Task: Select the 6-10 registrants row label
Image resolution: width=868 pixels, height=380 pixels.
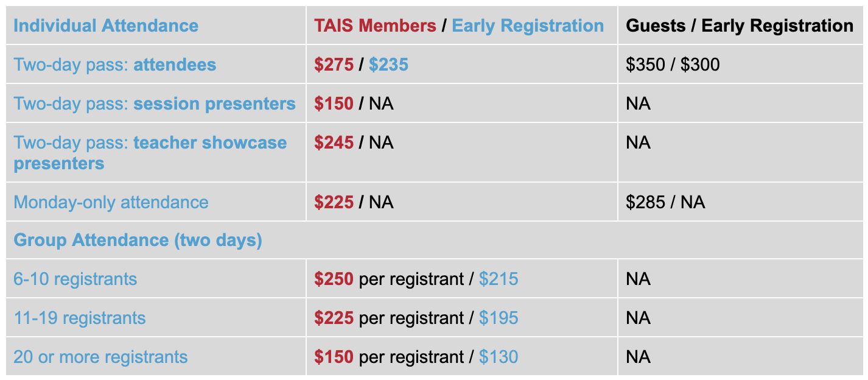Action: [x=75, y=279]
